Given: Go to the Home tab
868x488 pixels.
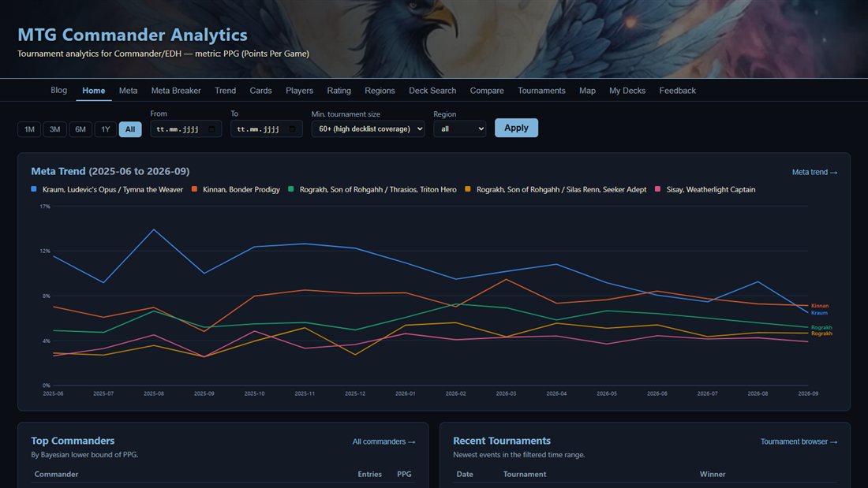Looking at the screenshot, I should coord(94,91).
